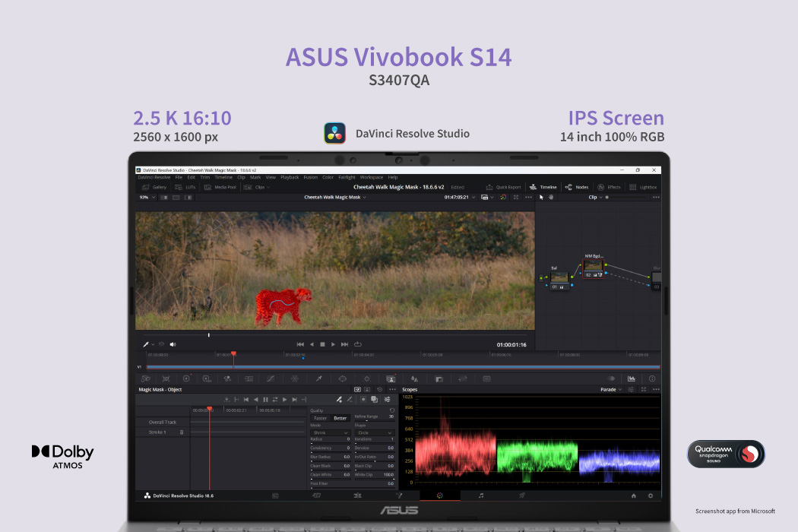Open the Media Pool

click(x=220, y=188)
